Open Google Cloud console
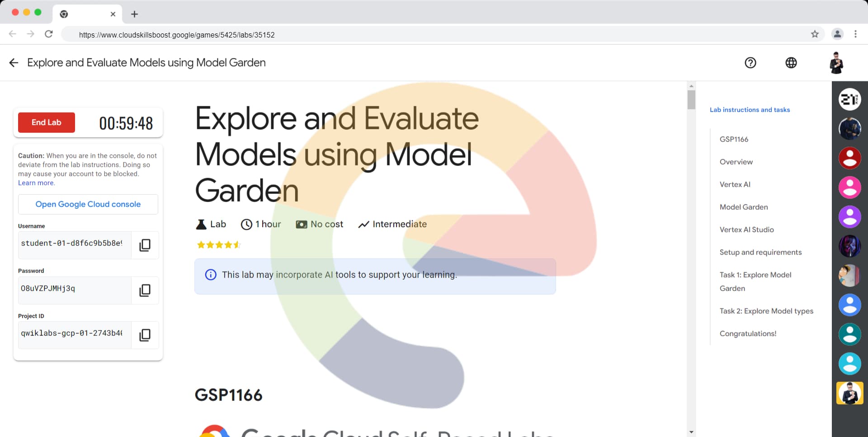 88,204
